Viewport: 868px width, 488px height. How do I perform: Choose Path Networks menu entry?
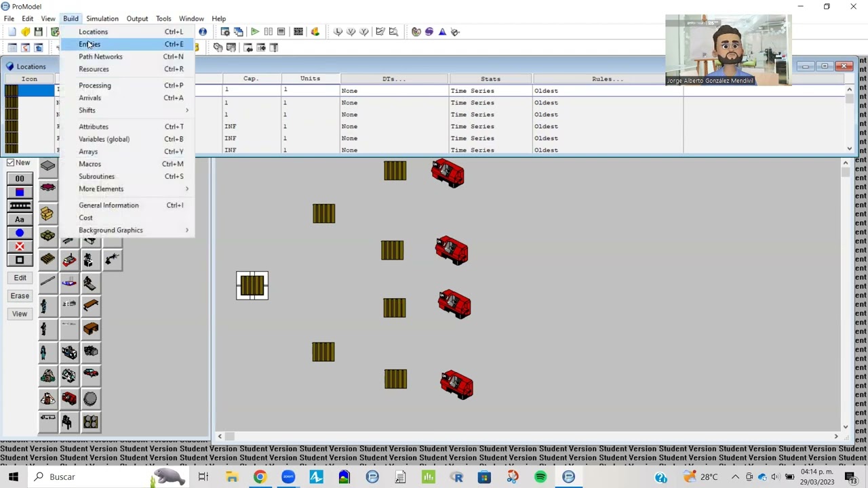(127, 57)
